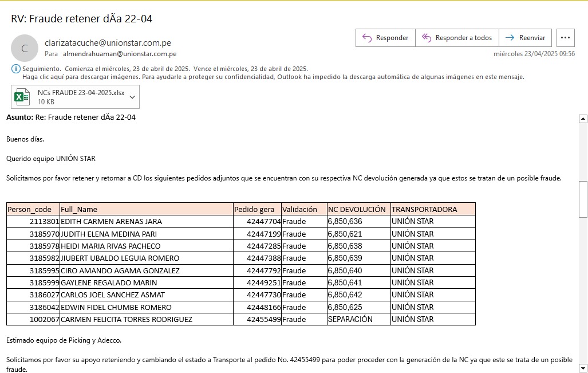Click the sender avatar circle
This screenshot has height=373, width=588.
pyautogui.click(x=25, y=49)
